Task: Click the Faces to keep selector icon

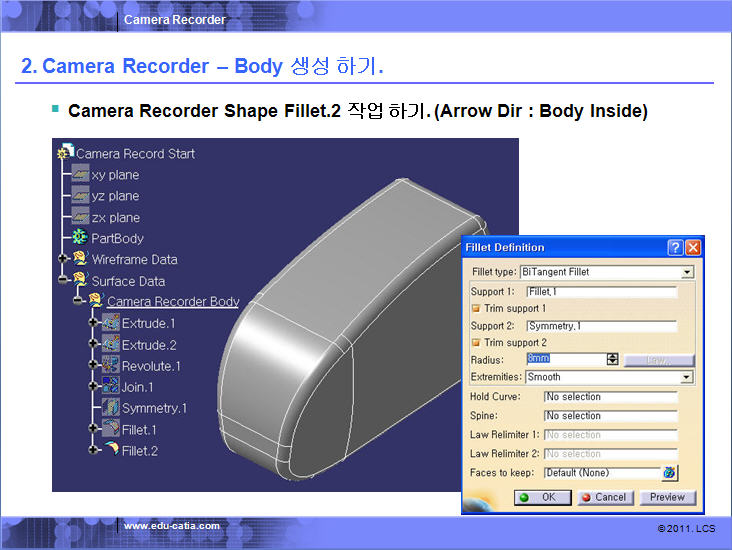Action: coord(669,473)
